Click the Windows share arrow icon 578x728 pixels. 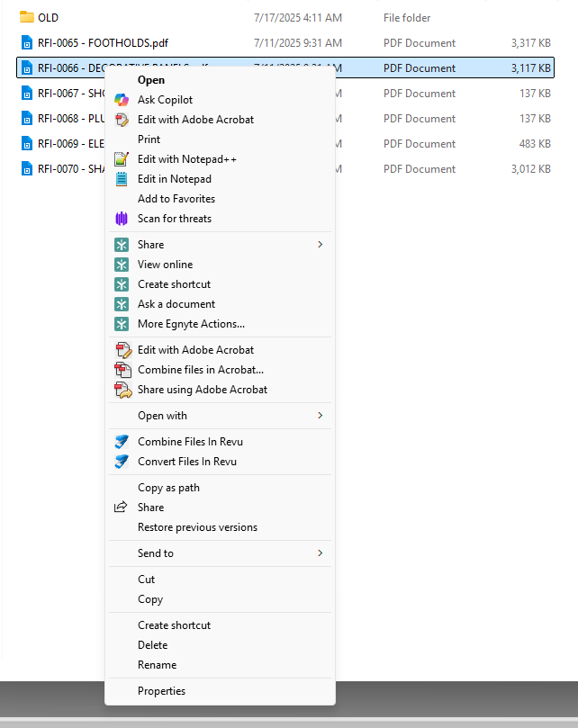[121, 508]
